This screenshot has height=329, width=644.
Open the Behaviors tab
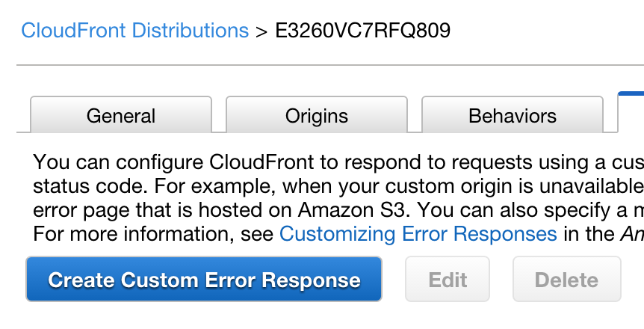coord(513,116)
